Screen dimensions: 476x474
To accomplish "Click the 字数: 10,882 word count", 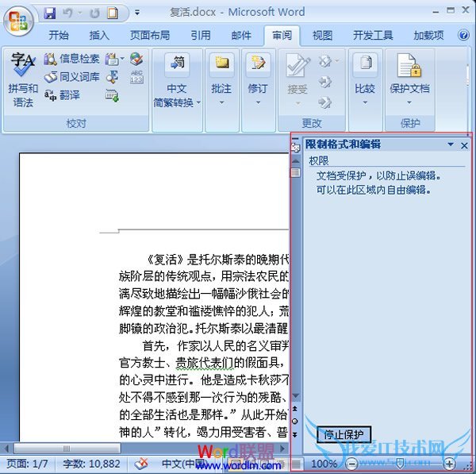I will tap(91, 464).
